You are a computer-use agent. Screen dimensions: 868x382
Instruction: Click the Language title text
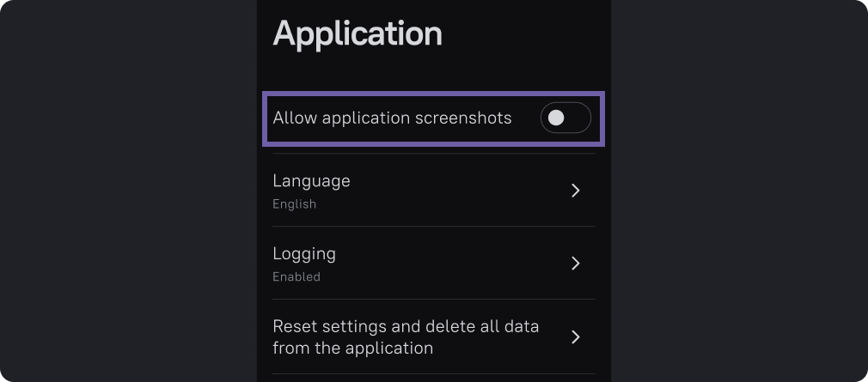pyautogui.click(x=311, y=181)
